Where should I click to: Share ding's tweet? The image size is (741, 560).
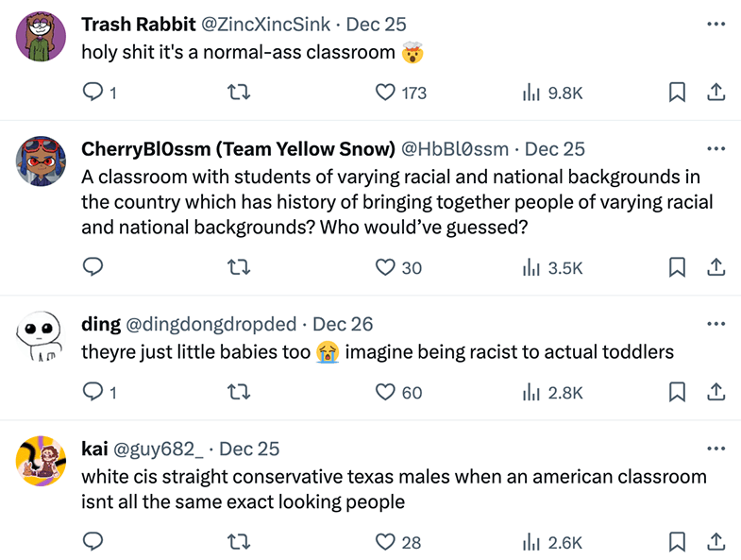tap(716, 392)
